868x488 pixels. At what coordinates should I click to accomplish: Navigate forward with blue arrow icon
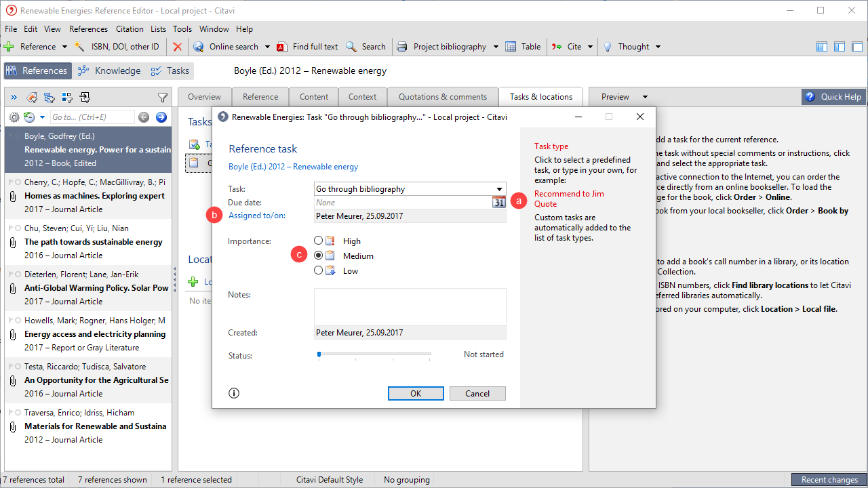[x=161, y=117]
